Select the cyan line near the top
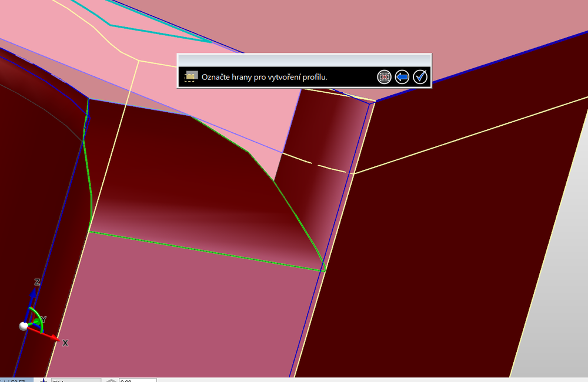This screenshot has width=588, height=382. pyautogui.click(x=159, y=32)
